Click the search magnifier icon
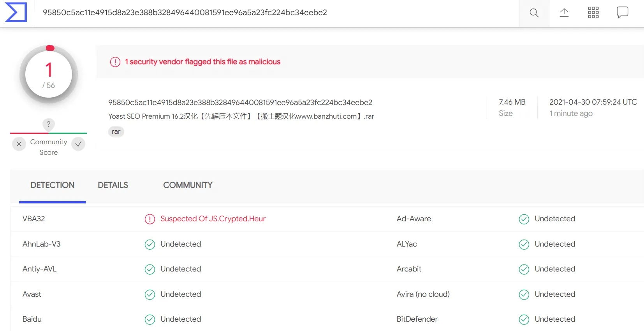 pos(534,13)
